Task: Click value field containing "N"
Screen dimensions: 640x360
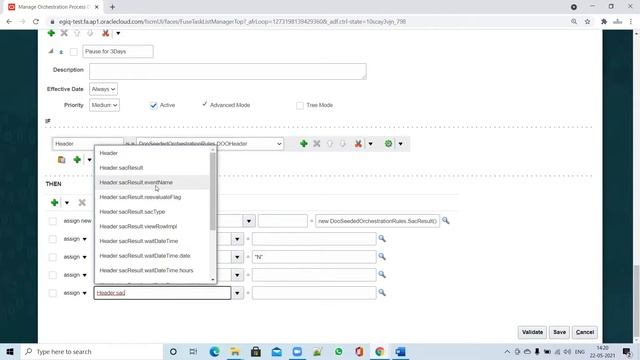Action: 314,257
